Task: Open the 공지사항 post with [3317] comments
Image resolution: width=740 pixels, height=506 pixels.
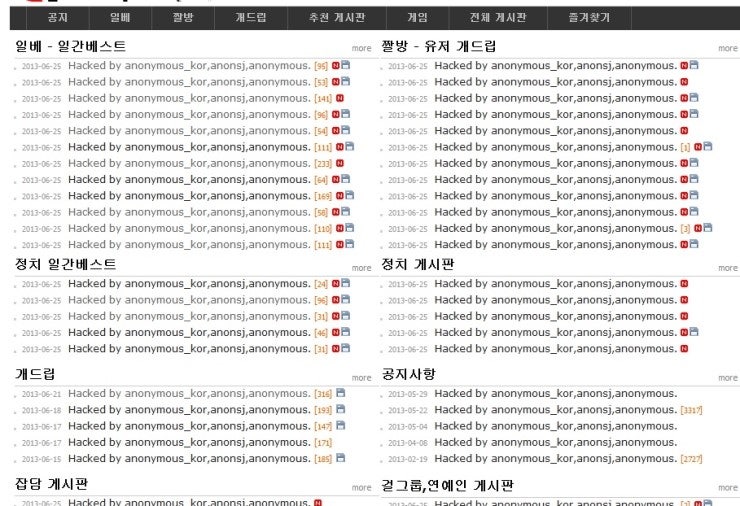Action: 555,410
